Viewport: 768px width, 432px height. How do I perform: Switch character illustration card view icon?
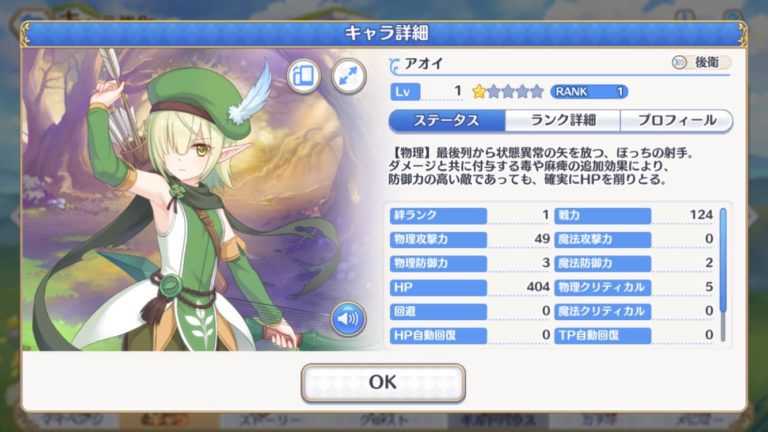point(304,76)
